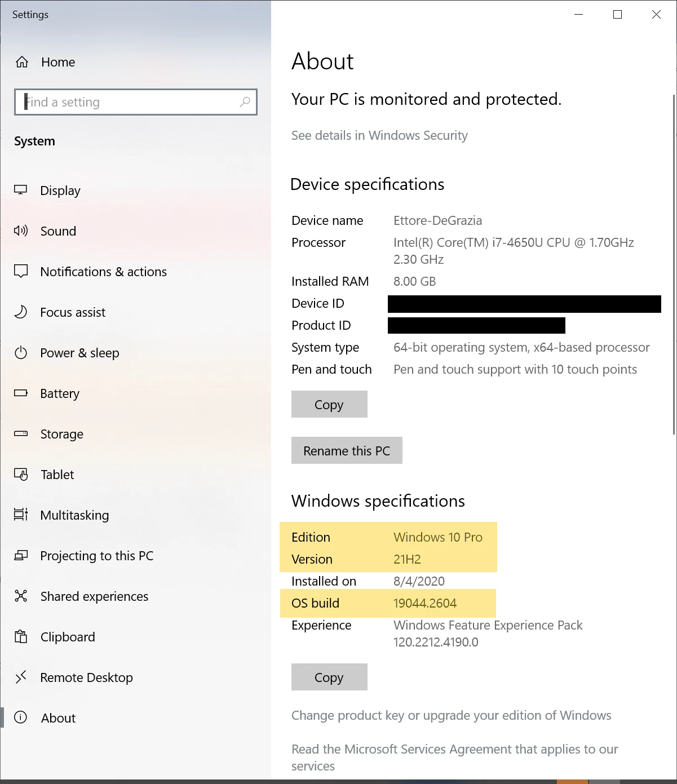Click the Sound speaker icon
Screen dimensions: 677x784
[21, 231]
